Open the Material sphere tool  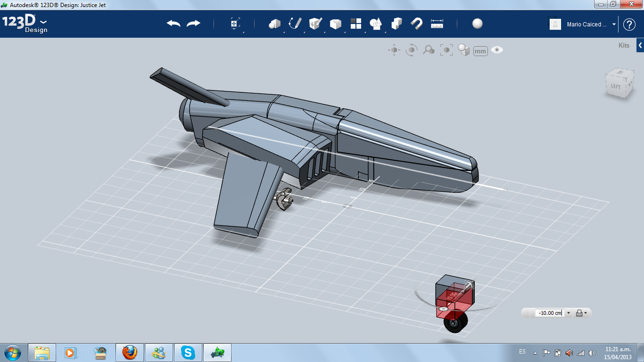(478, 24)
